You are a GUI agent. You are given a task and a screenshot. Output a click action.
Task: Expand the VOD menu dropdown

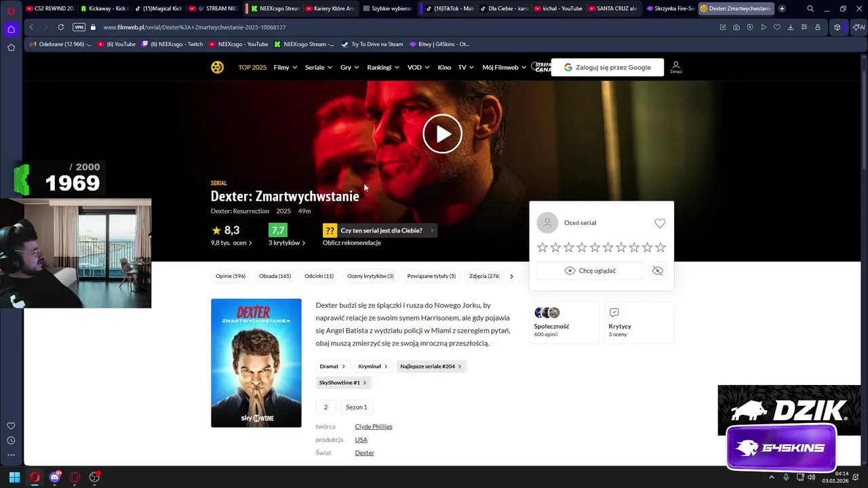coord(418,67)
